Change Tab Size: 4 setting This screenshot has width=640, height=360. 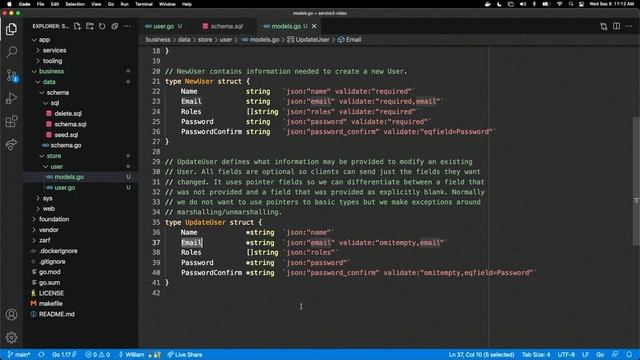[x=536, y=355]
